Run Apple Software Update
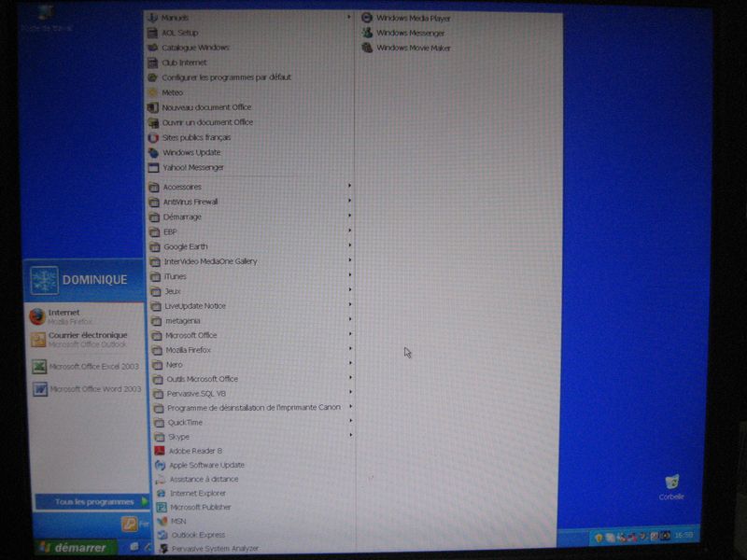747x560 pixels. click(200, 465)
